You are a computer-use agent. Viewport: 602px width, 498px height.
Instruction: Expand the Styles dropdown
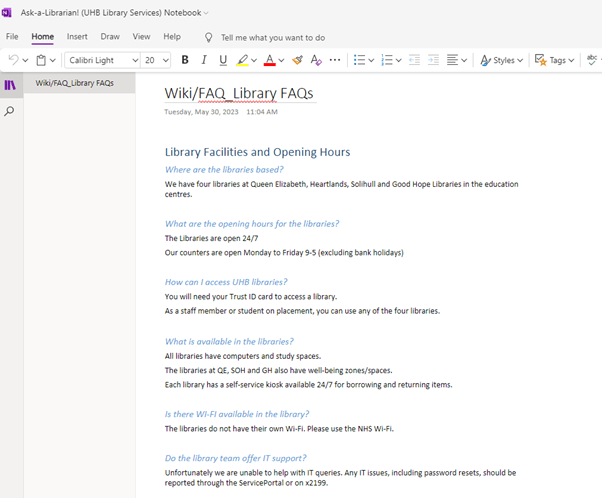point(502,60)
